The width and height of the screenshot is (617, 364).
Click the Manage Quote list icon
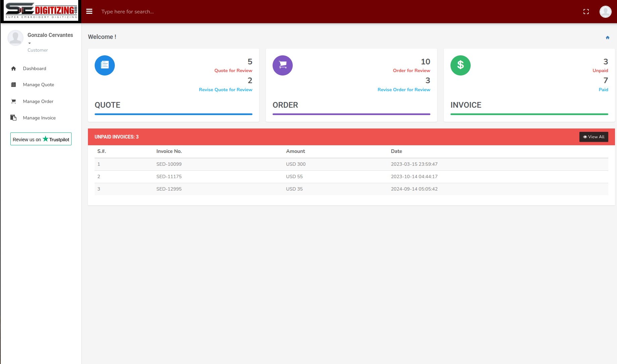pos(13,85)
